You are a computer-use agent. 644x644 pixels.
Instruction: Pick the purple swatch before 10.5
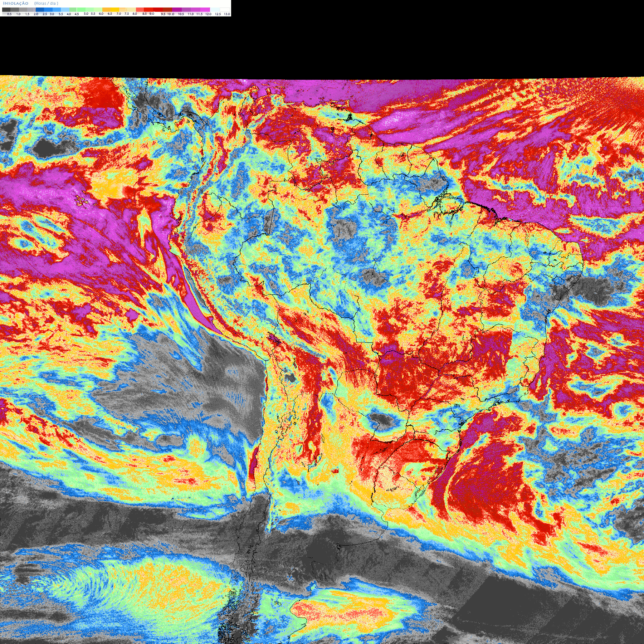tap(177, 10)
